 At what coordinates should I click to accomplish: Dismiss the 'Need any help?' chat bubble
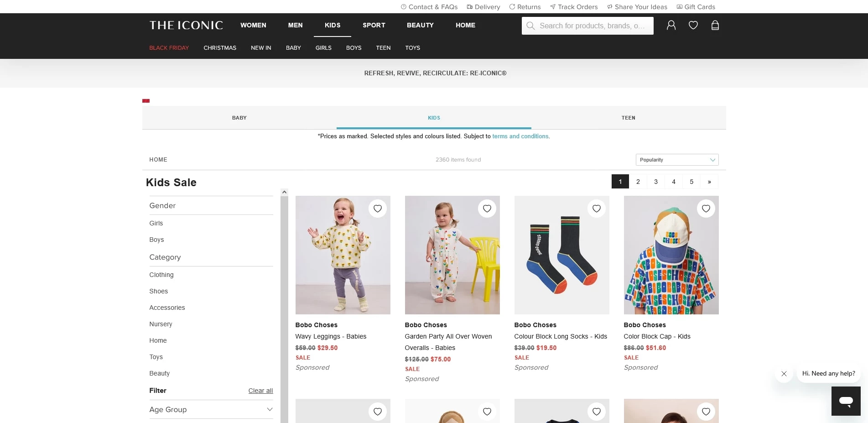tap(784, 374)
